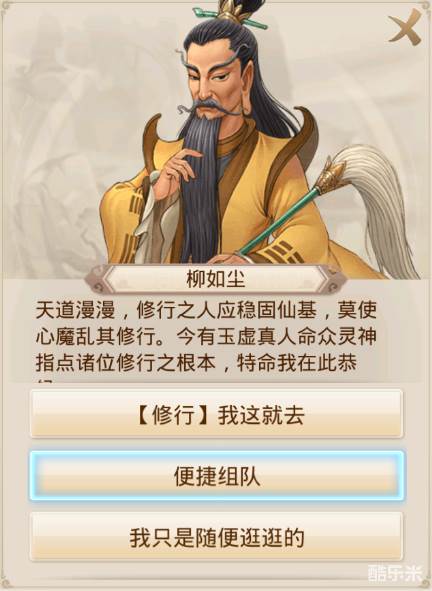Choose 【修行】我这就去 option
The image size is (432, 591).
[x=216, y=414]
